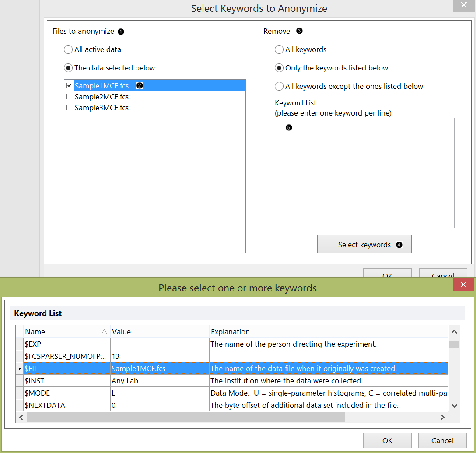This screenshot has height=453, width=476.
Task: Click the Sample1MCF.fcs highlighted file name
Action: [x=101, y=86]
